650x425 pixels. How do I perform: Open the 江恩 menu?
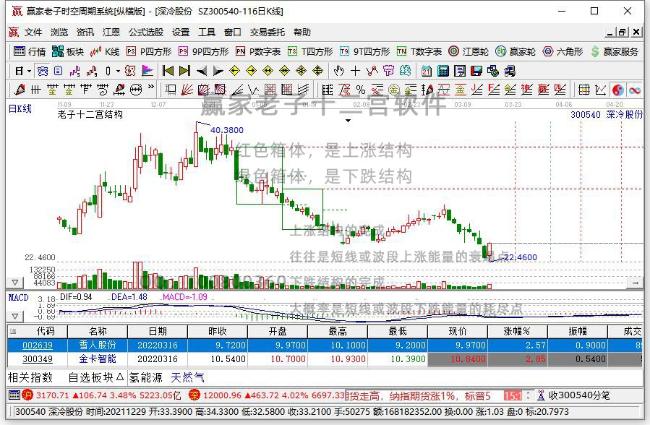point(111,32)
